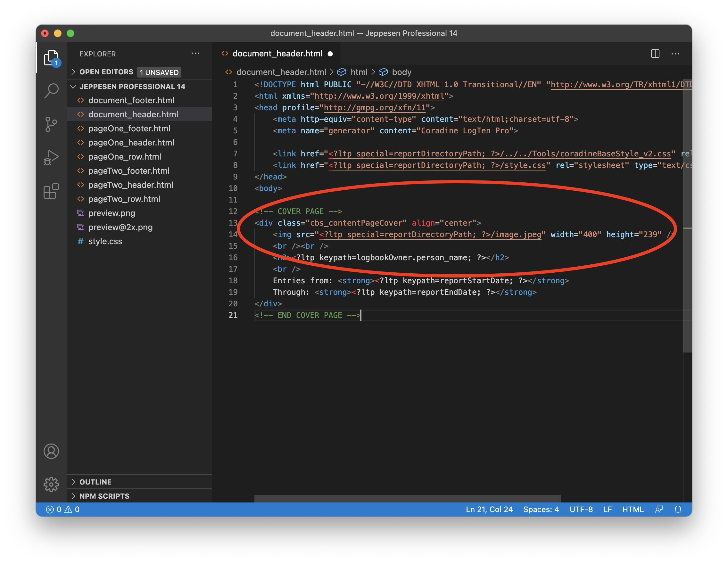Click the style.css link path on line 8

pyautogui.click(x=437, y=165)
